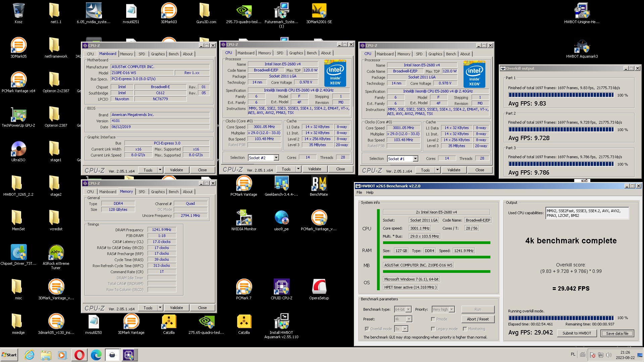Open Windows Explorer taskbar icon
Screen dimensions: 644x362
[x=46, y=355]
